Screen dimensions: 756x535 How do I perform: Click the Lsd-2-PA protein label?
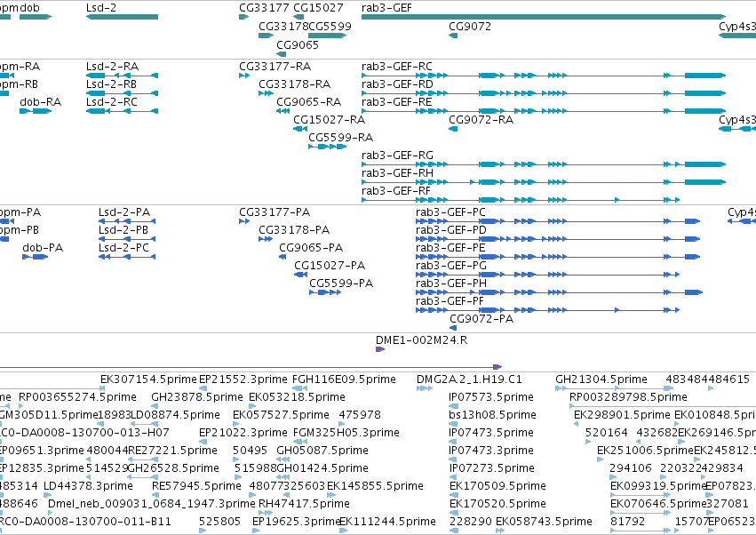pyautogui.click(x=124, y=212)
